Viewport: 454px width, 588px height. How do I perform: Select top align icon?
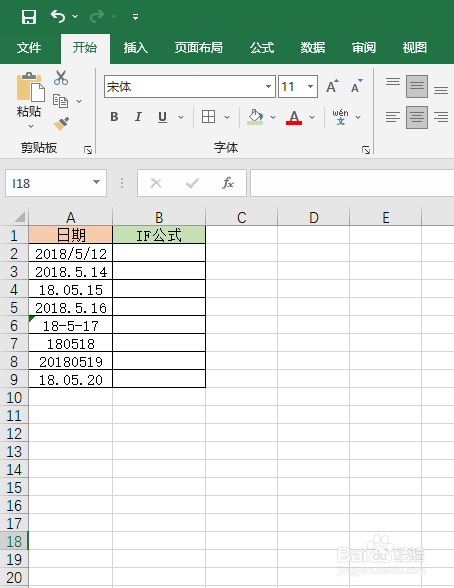(x=393, y=81)
